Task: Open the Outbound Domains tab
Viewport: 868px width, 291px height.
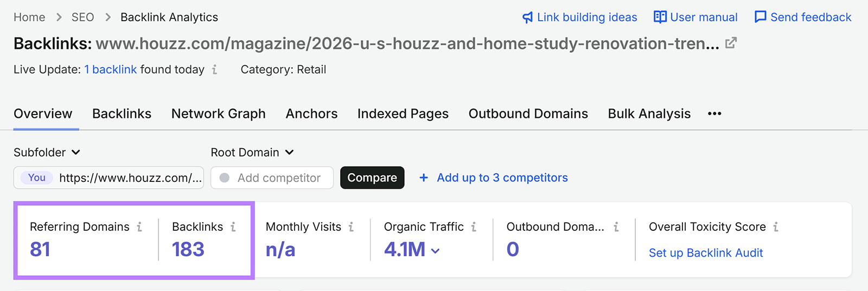Action: (x=528, y=113)
